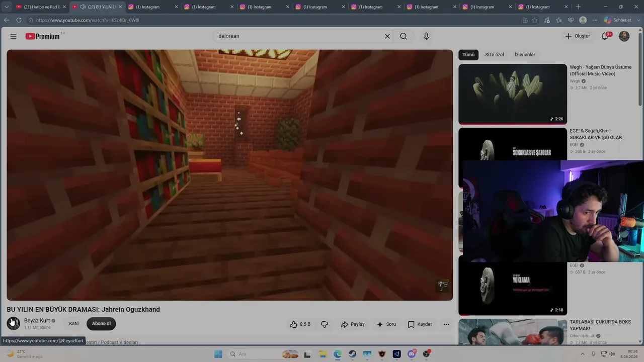The image size is (644, 362).
Task: Open Microsoft Edge from the taskbar
Action: [338, 354]
